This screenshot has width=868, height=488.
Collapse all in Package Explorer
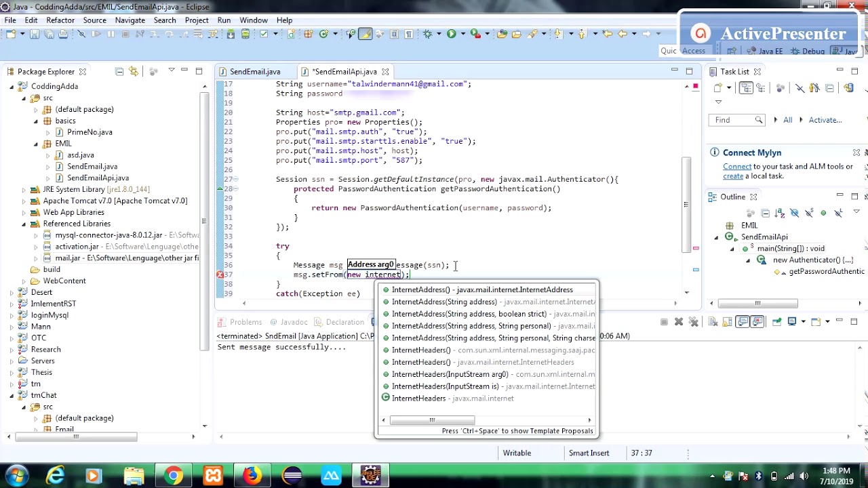(119, 71)
